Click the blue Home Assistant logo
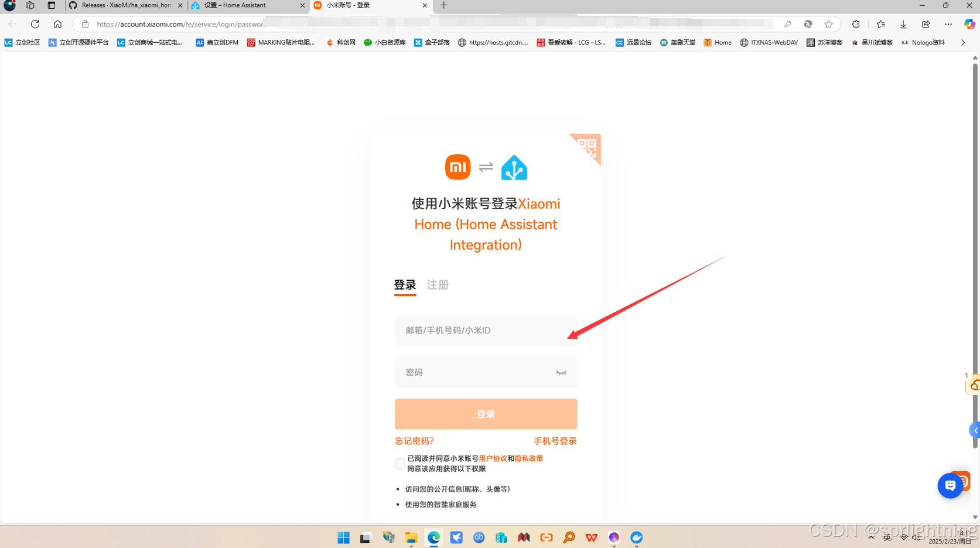The image size is (980, 548). [514, 168]
